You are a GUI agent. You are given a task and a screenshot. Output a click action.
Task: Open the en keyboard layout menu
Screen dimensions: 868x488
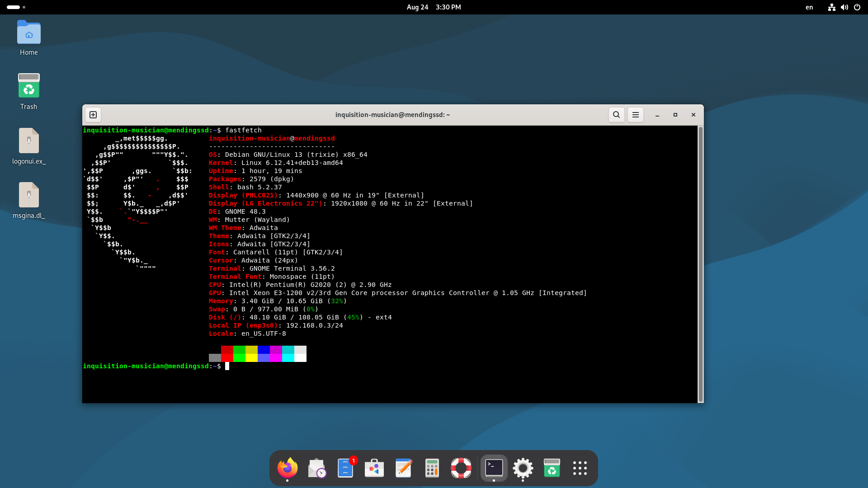809,7
